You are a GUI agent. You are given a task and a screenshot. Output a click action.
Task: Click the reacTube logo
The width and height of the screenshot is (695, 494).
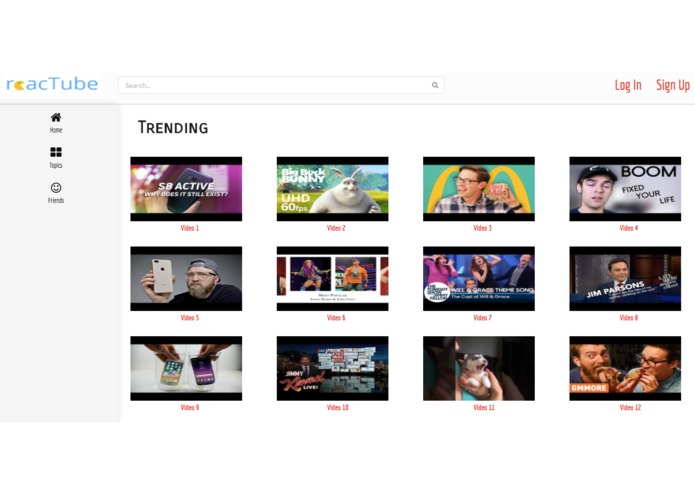click(x=52, y=84)
